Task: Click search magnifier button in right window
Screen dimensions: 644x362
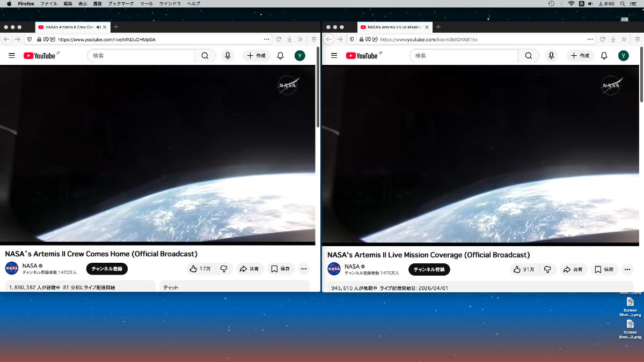Action: [529, 56]
